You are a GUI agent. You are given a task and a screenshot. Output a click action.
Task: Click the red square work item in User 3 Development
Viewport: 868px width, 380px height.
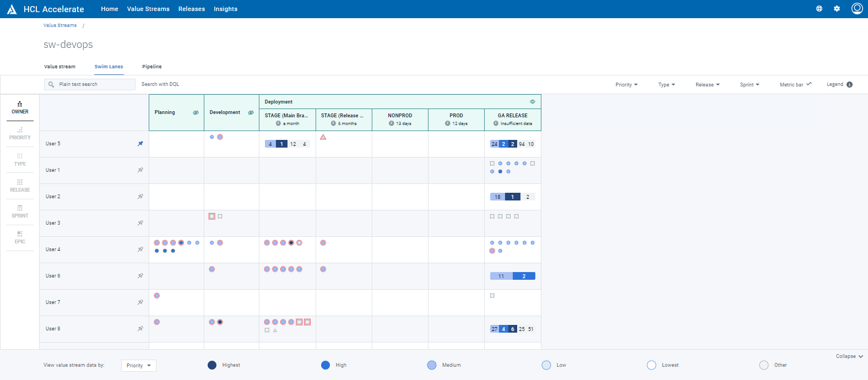tap(212, 216)
